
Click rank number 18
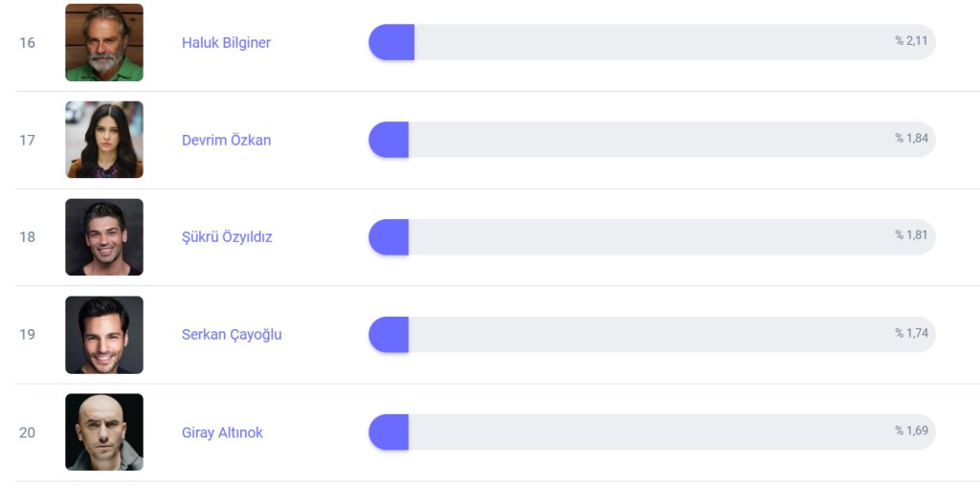point(27,237)
